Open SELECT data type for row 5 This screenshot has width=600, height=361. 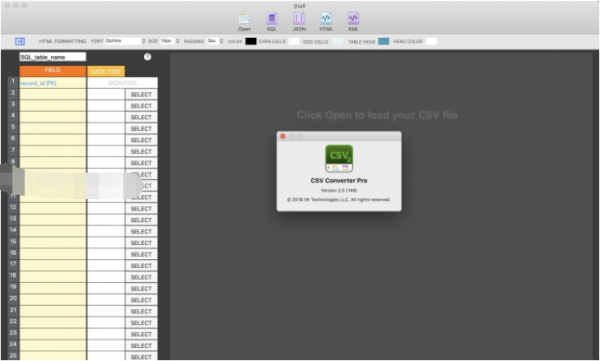(x=141, y=129)
